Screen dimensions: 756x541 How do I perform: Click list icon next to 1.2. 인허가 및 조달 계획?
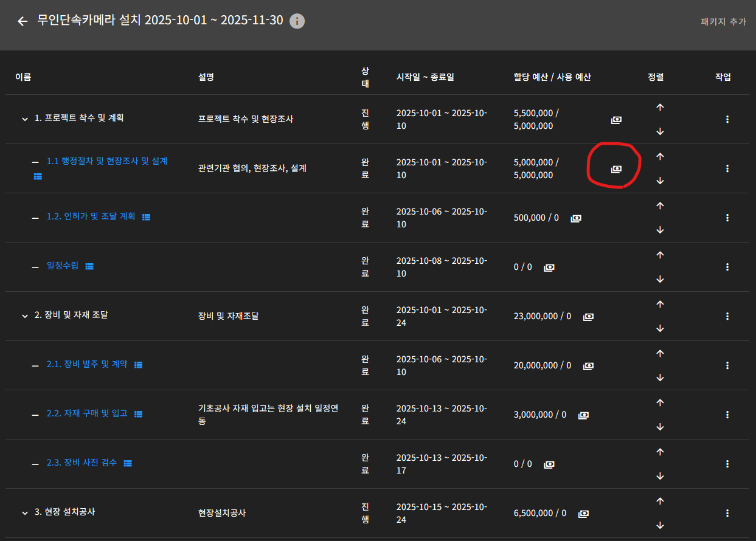pyautogui.click(x=146, y=217)
